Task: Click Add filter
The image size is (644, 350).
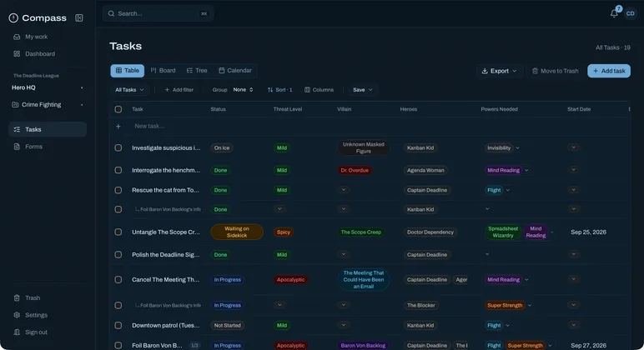Action: pyautogui.click(x=179, y=90)
